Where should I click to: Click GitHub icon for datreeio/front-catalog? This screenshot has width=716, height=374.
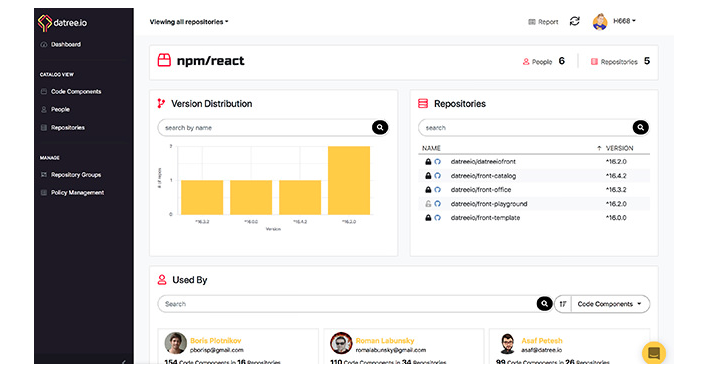point(437,176)
